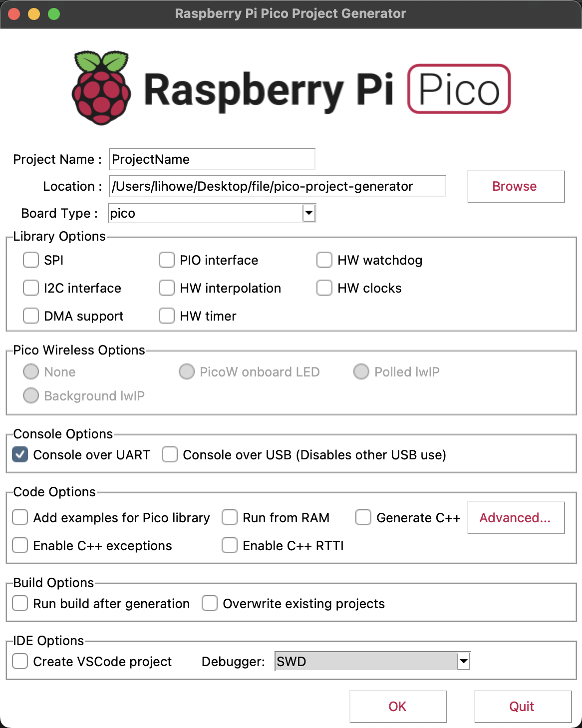Open the Board Type dropdown
The width and height of the screenshot is (582, 728).
(x=309, y=213)
